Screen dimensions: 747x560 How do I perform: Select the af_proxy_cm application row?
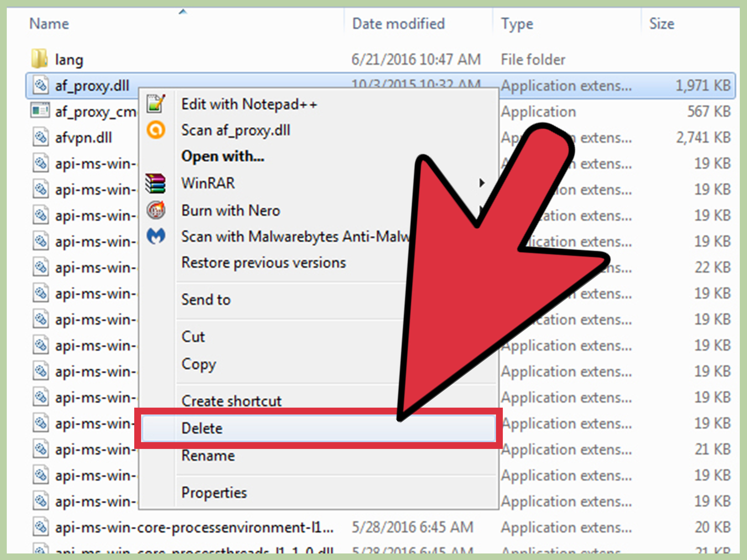(381, 111)
